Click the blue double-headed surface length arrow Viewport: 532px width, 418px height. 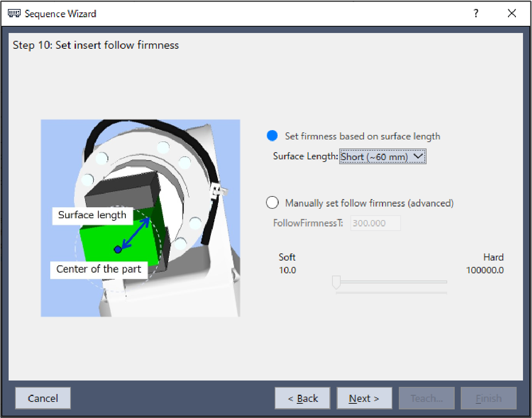pyautogui.click(x=136, y=234)
